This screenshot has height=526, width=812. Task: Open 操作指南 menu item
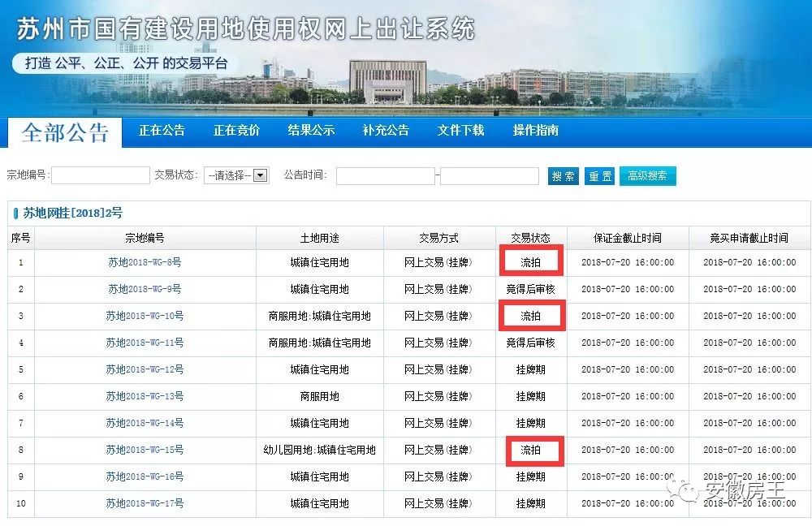(x=536, y=131)
